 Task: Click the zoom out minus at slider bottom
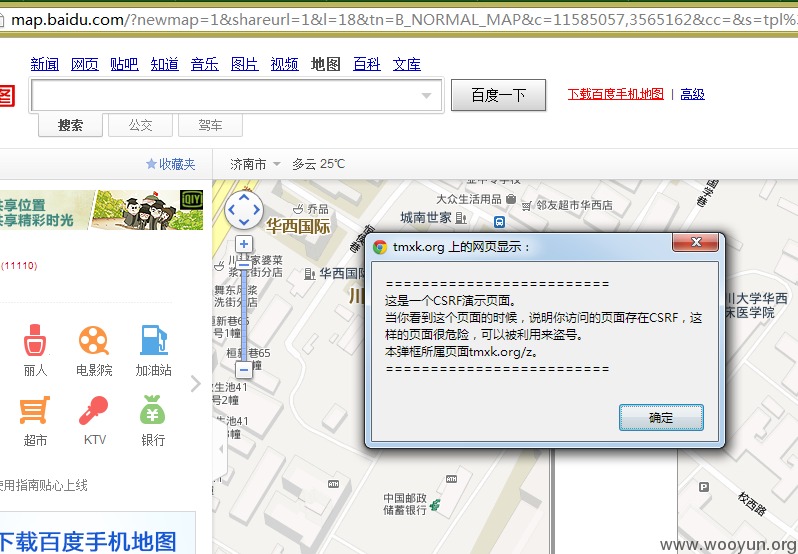(x=244, y=370)
